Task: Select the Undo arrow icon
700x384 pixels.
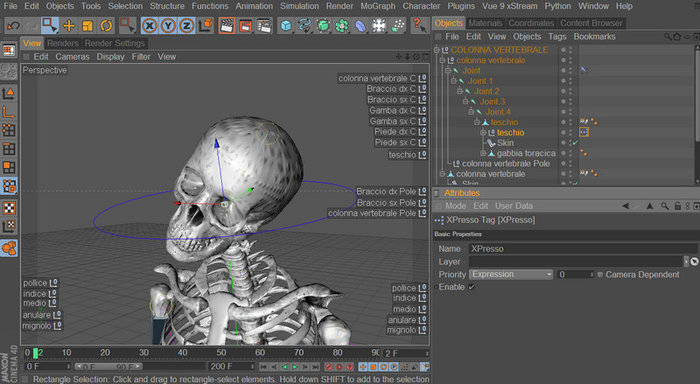Action: tap(13, 26)
